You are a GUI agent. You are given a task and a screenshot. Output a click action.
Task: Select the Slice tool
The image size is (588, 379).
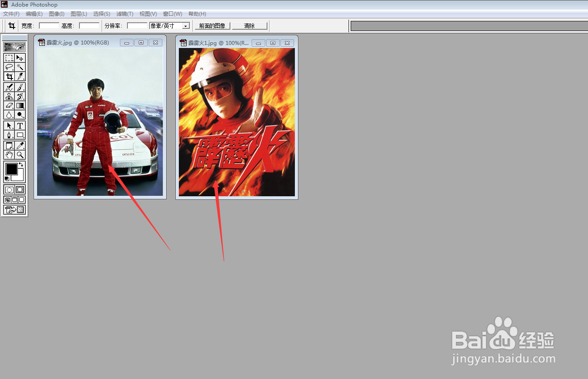(20, 76)
